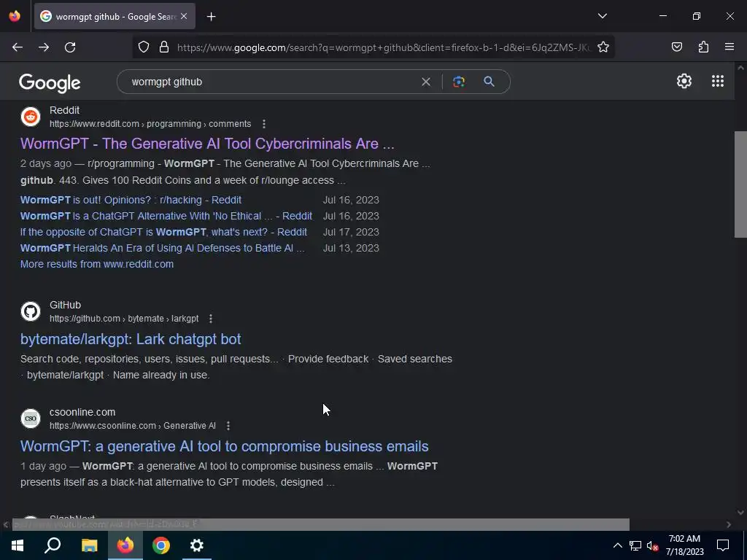747x560 pixels.
Task: Open a new tab with the plus button
Action: pyautogui.click(x=211, y=17)
